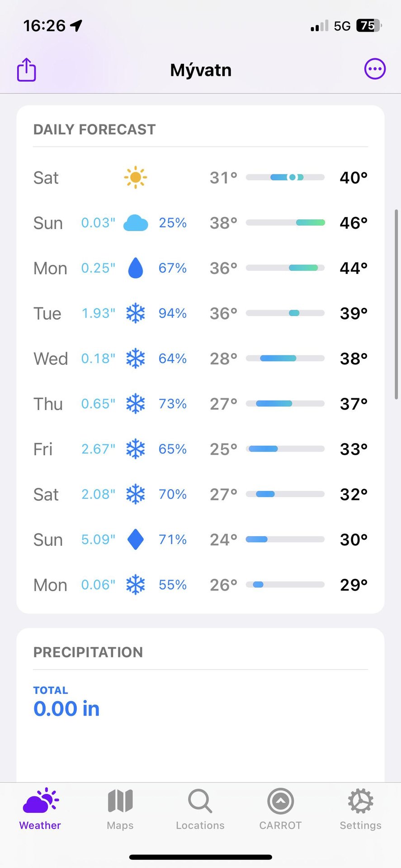Tap the Daily Forecast section heading
401x868 pixels.
click(x=94, y=130)
